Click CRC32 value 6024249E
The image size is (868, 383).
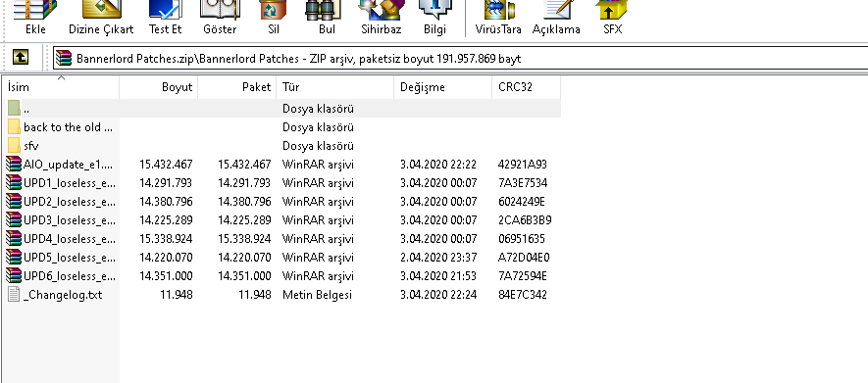(x=522, y=201)
